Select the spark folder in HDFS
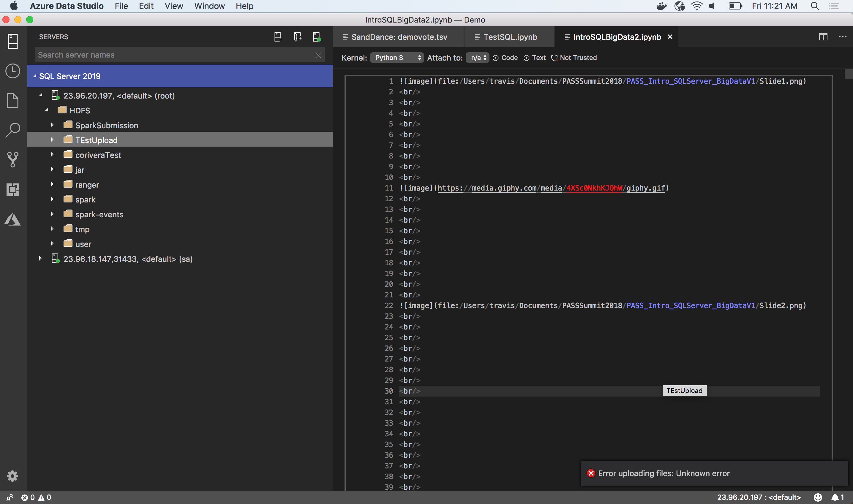The width and height of the screenshot is (853, 504). pyautogui.click(x=85, y=200)
